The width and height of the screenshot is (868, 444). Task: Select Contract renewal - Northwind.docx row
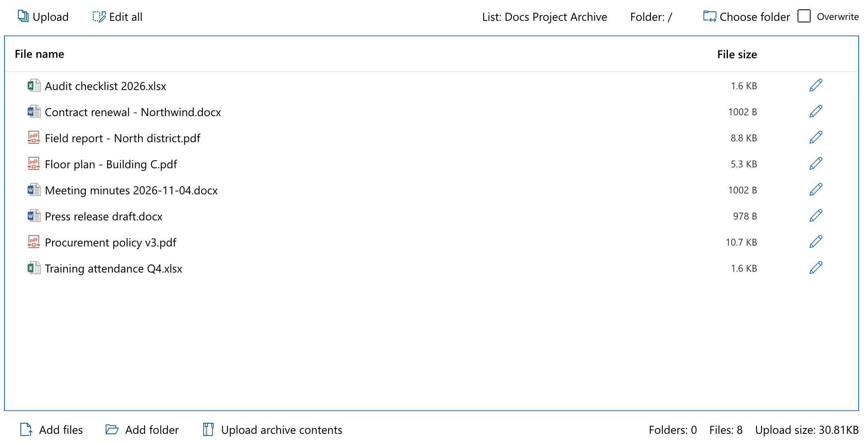click(432, 112)
